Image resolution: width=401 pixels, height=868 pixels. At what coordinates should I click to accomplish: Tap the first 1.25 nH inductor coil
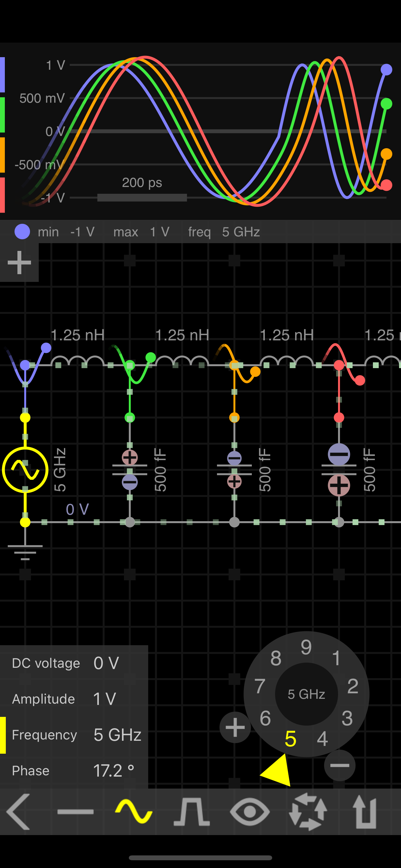(x=77, y=361)
